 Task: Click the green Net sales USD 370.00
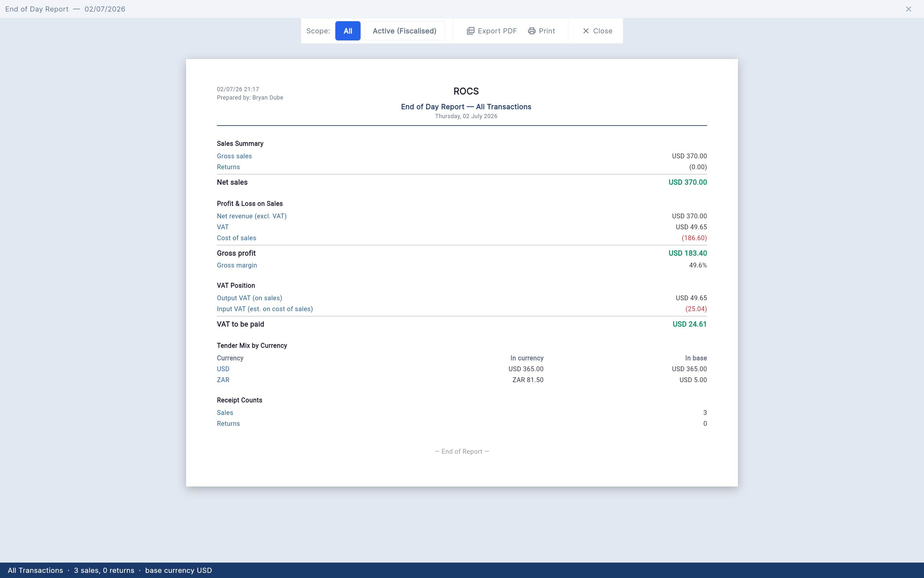(688, 182)
